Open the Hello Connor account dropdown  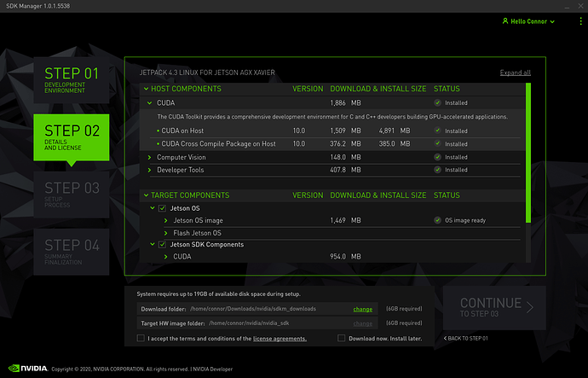pos(528,21)
